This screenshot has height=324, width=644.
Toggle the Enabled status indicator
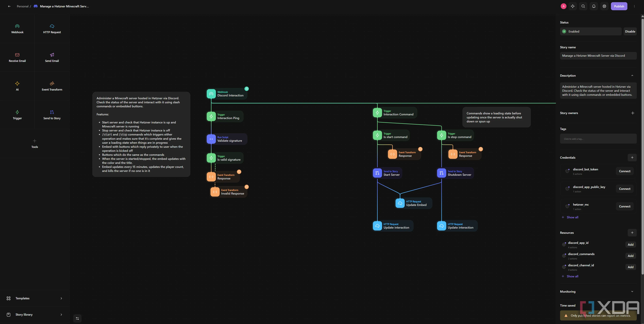tap(564, 32)
